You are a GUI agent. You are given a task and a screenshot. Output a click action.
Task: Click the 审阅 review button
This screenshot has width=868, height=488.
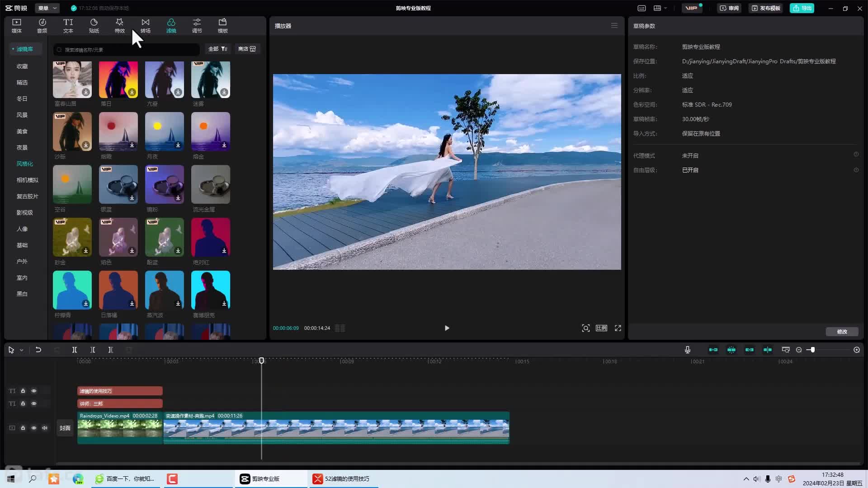(x=729, y=8)
